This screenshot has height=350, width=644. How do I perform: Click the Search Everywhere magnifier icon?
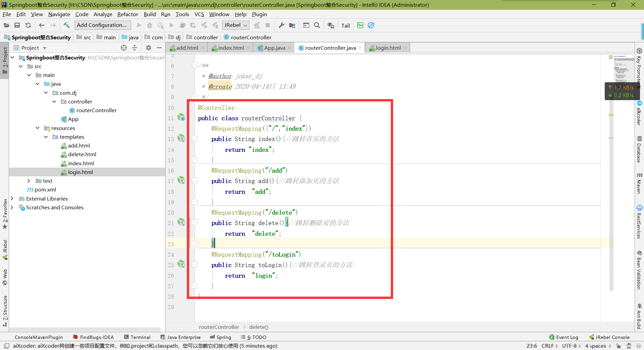pos(317,25)
